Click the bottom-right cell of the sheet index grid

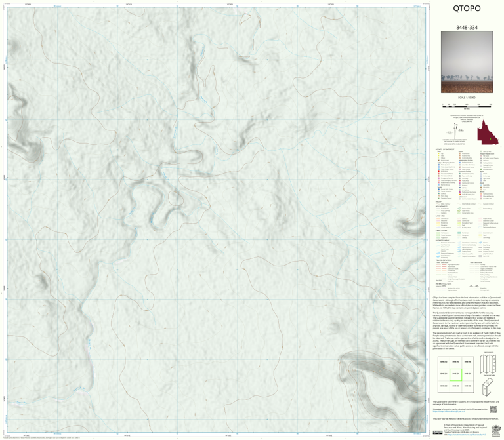(x=468, y=386)
